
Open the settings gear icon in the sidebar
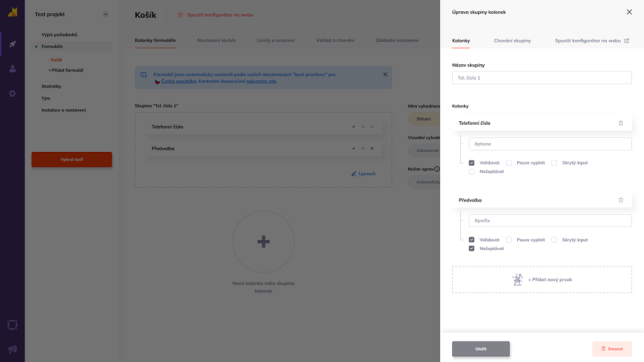pyautogui.click(x=12, y=93)
